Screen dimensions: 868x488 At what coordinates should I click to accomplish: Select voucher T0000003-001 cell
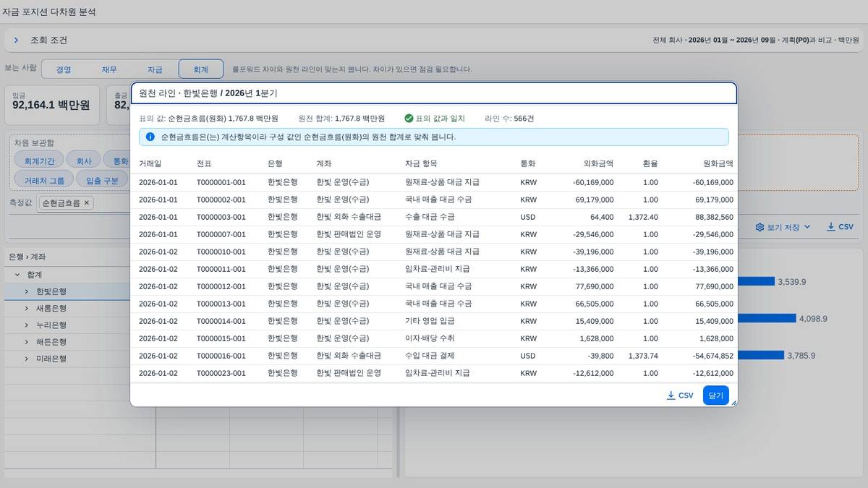[x=221, y=217]
